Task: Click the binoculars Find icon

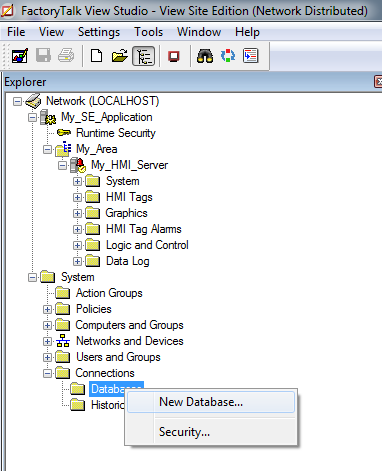Action: click(205, 56)
